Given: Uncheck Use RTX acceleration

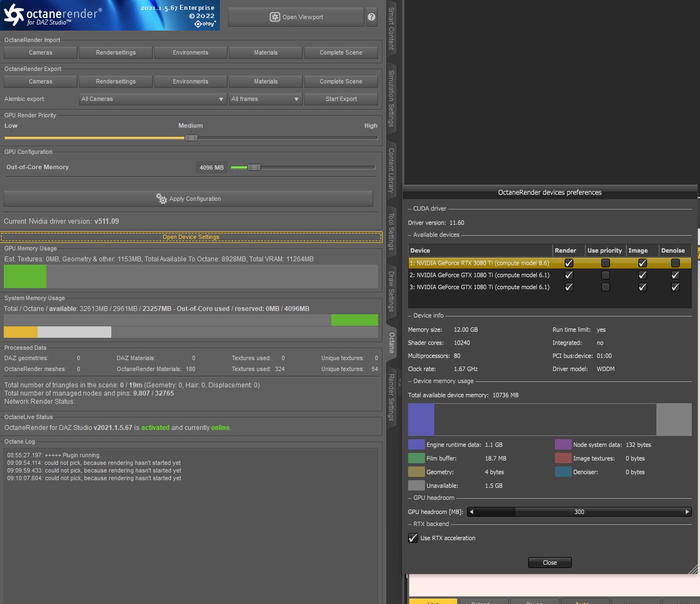Looking at the screenshot, I should tap(413, 538).
